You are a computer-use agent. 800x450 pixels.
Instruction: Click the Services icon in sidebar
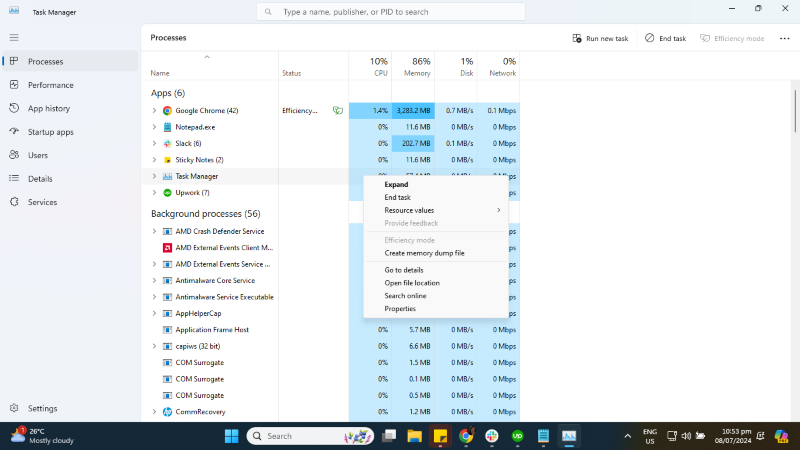[x=14, y=202]
